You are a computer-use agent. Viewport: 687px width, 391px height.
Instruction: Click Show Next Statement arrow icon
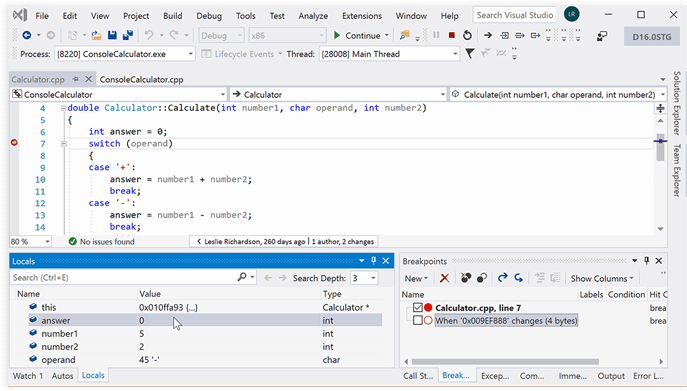coord(488,35)
